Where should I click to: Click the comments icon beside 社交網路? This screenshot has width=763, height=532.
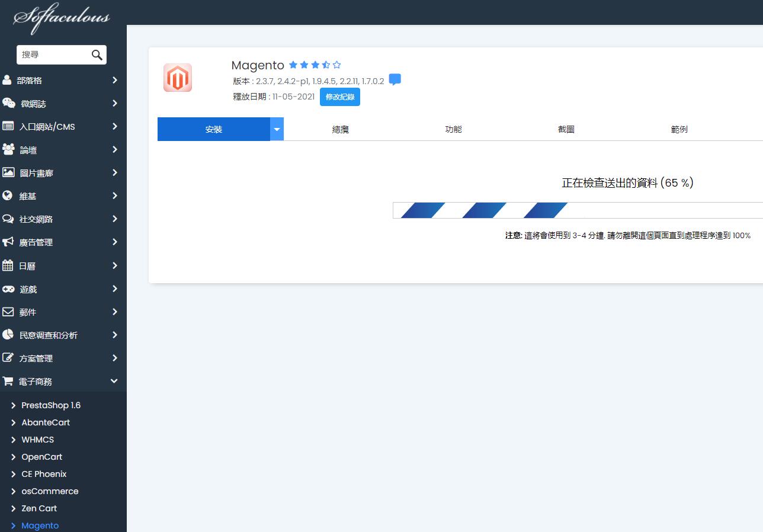(x=8, y=219)
